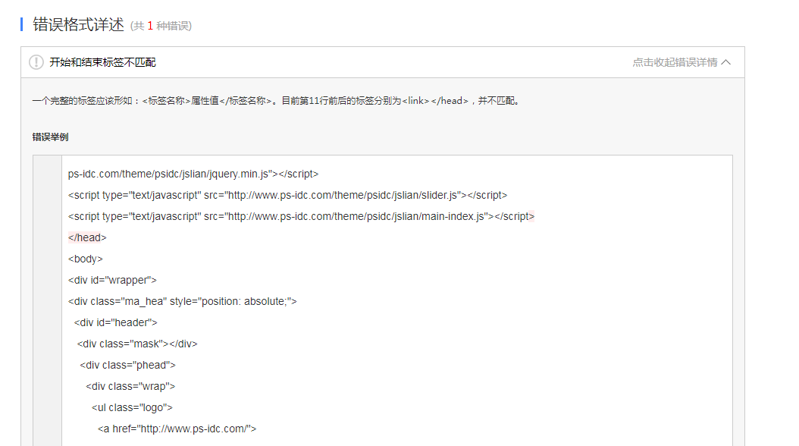Click the main-index.js script code line
This screenshot has width=799, height=446.
pyautogui.click(x=301, y=216)
